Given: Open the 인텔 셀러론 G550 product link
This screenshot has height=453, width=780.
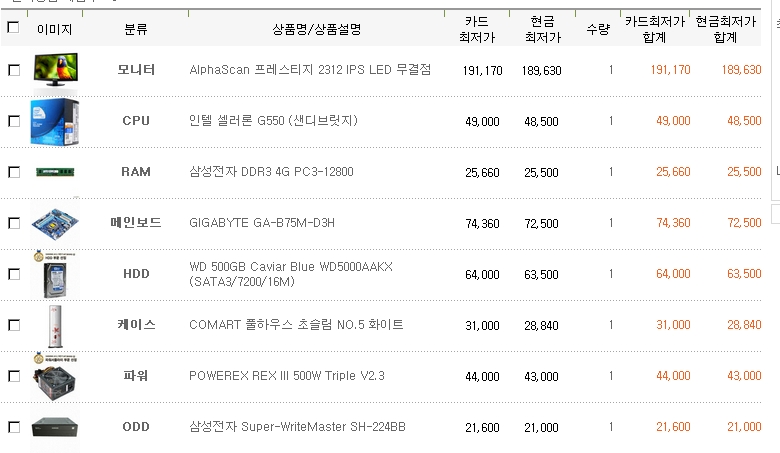Looking at the screenshot, I should [273, 121].
